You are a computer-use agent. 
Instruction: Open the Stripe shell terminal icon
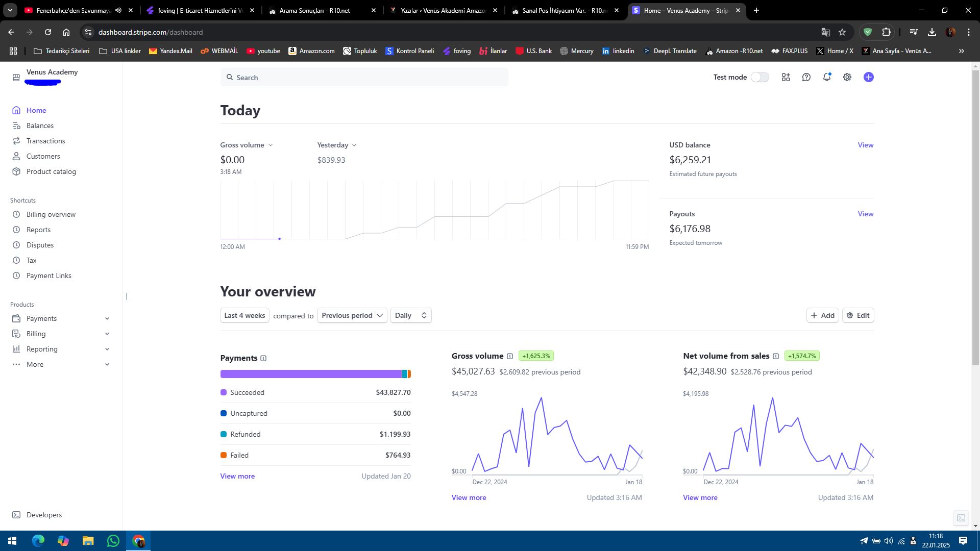coord(961,518)
